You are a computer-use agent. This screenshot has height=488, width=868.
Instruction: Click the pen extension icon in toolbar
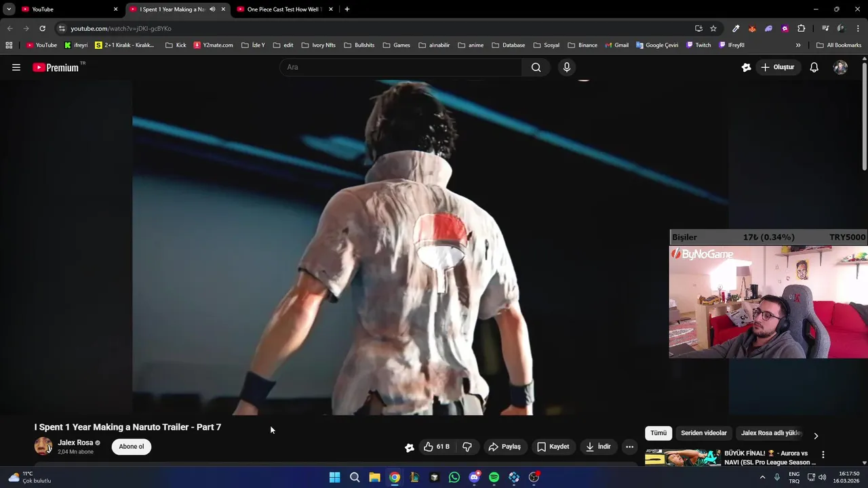pyautogui.click(x=736, y=28)
